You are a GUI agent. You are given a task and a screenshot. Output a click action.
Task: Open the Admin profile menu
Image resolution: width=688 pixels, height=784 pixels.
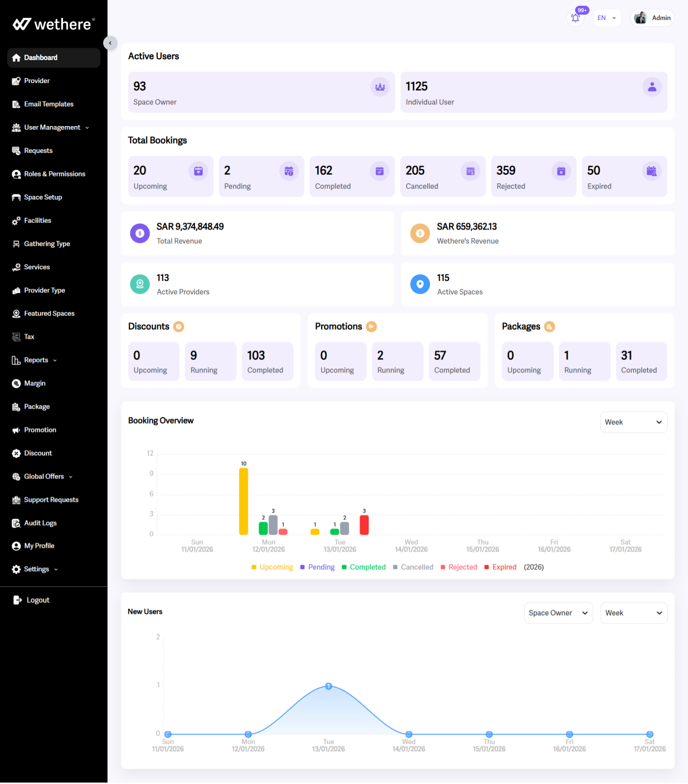653,18
